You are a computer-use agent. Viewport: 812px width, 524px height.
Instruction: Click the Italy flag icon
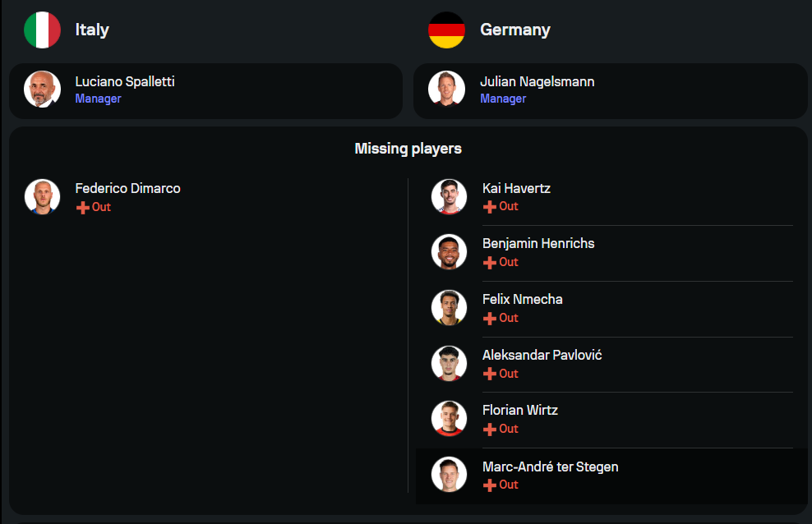coord(42,30)
